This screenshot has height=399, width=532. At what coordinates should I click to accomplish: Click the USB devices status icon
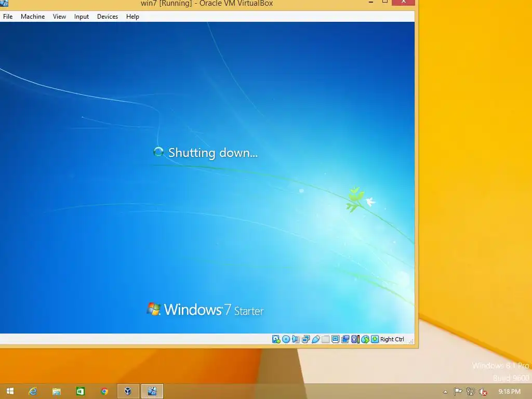click(315, 339)
